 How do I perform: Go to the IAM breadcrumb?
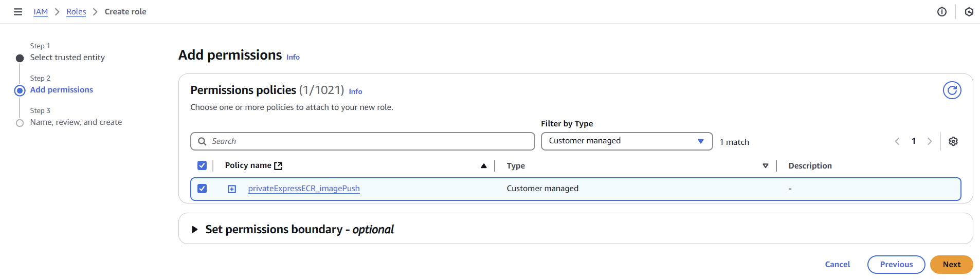pos(41,12)
